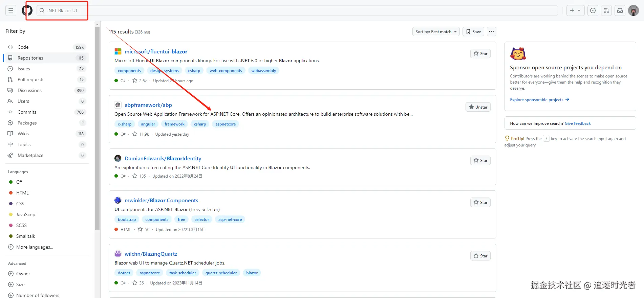This screenshot has width=644, height=298.
Task: Click the selector topic tag
Action: tap(202, 220)
